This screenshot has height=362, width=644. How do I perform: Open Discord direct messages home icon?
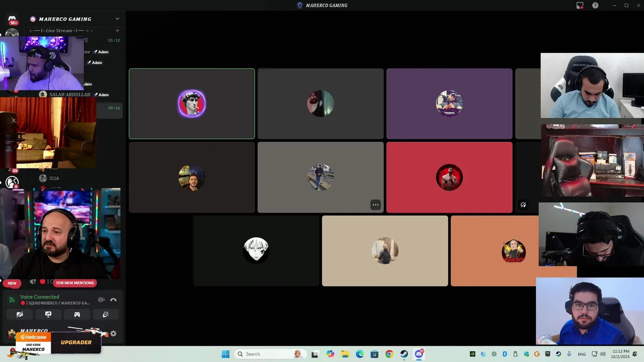tap(12, 19)
